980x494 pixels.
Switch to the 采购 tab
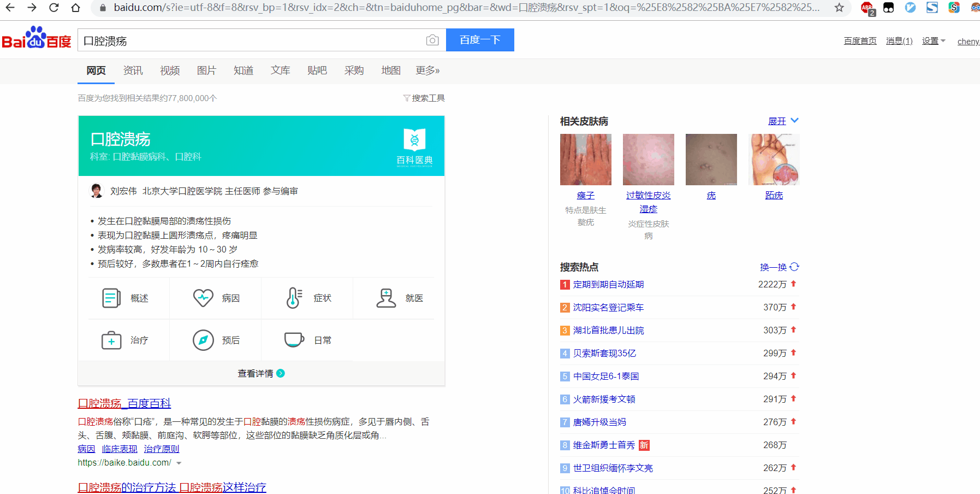pos(354,70)
